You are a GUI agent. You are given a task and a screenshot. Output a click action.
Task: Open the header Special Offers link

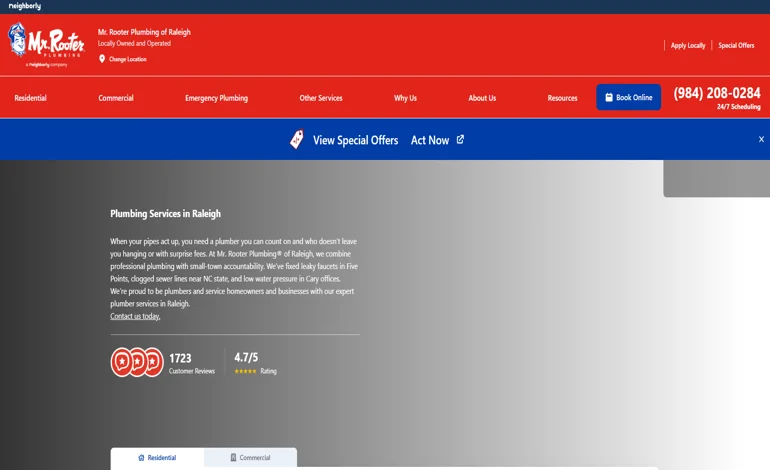(736, 45)
